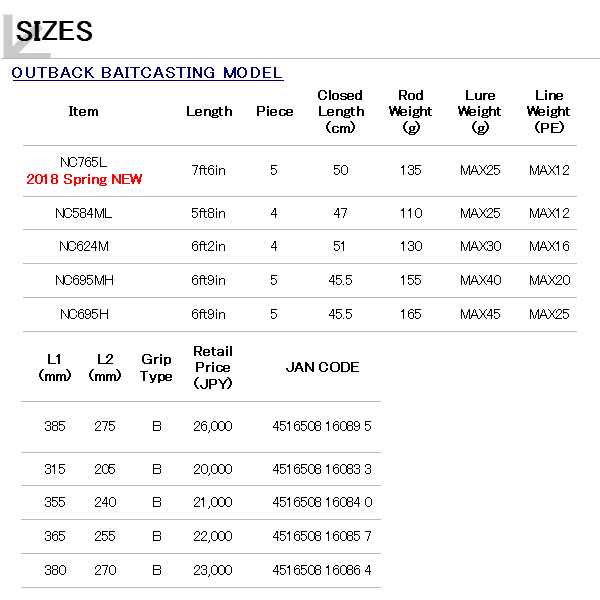Click the 6ft2in length cell
Screen dimensions: 600x600
click(x=209, y=246)
